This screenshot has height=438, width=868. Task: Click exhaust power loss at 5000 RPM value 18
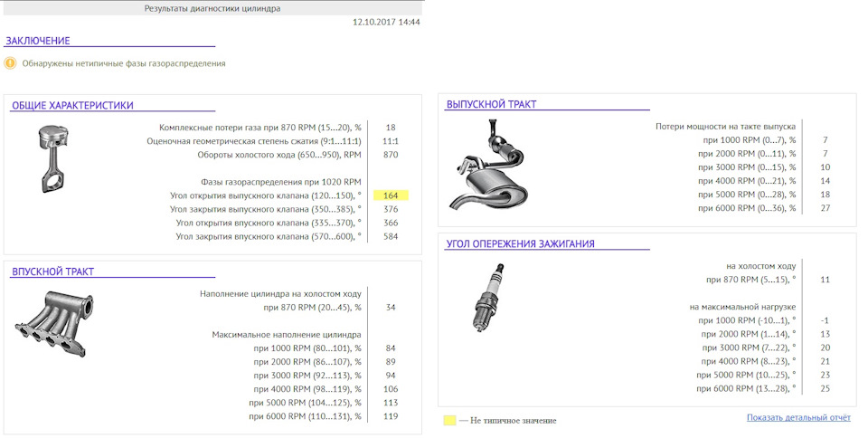click(x=825, y=195)
